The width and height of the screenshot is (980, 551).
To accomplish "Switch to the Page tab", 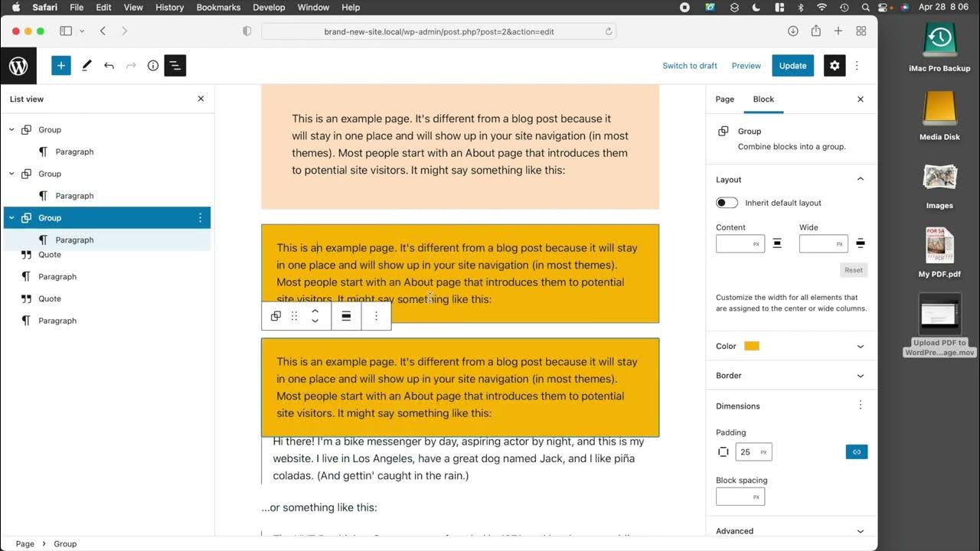I will coord(724,99).
